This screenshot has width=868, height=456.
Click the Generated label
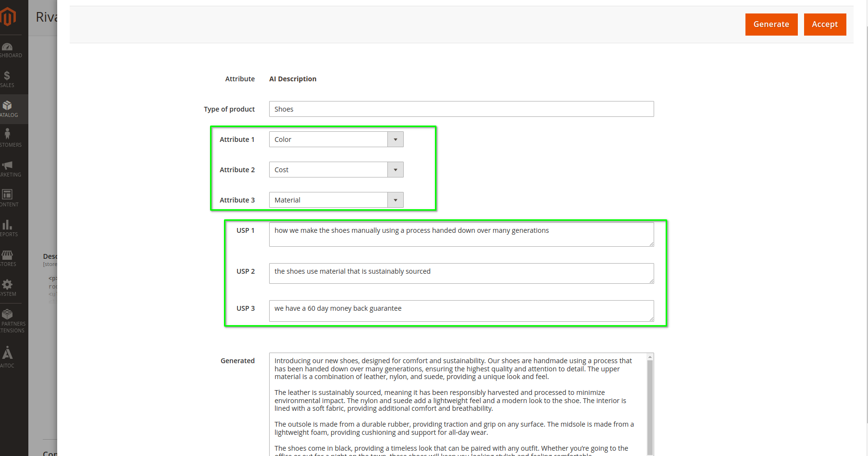click(x=237, y=361)
